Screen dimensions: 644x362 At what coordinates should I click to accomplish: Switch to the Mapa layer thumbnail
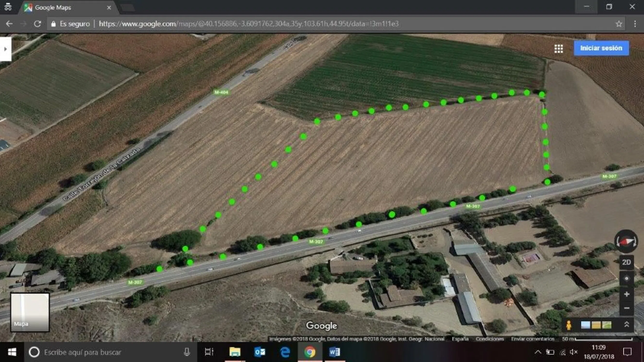pos(30,312)
